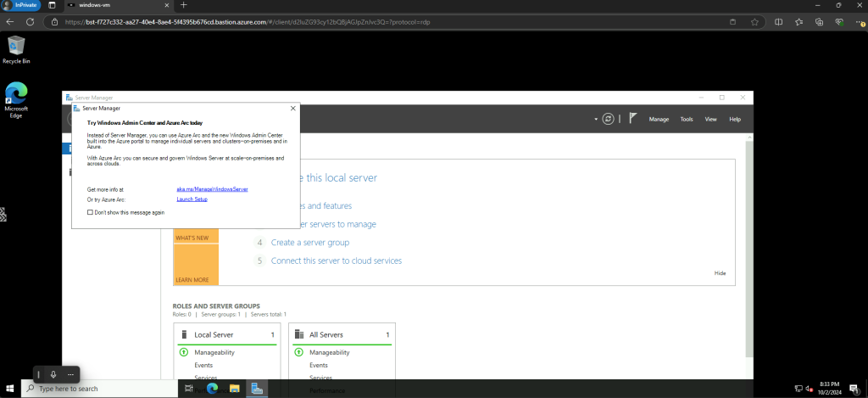Click the Bastion side panel expander arrows
The width and height of the screenshot is (868, 398).
tap(3, 214)
